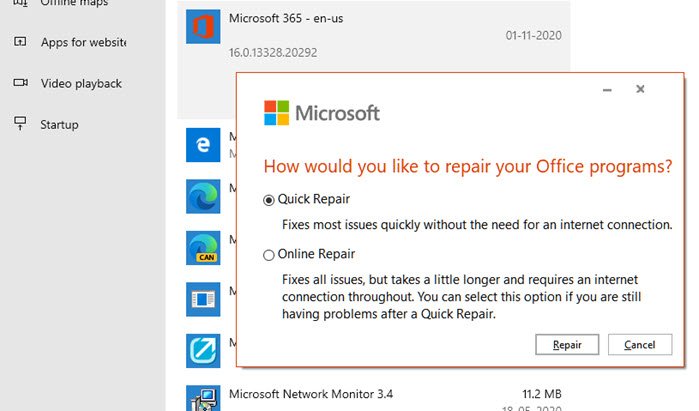
Task: Open the Startup settings page
Action: point(59,124)
